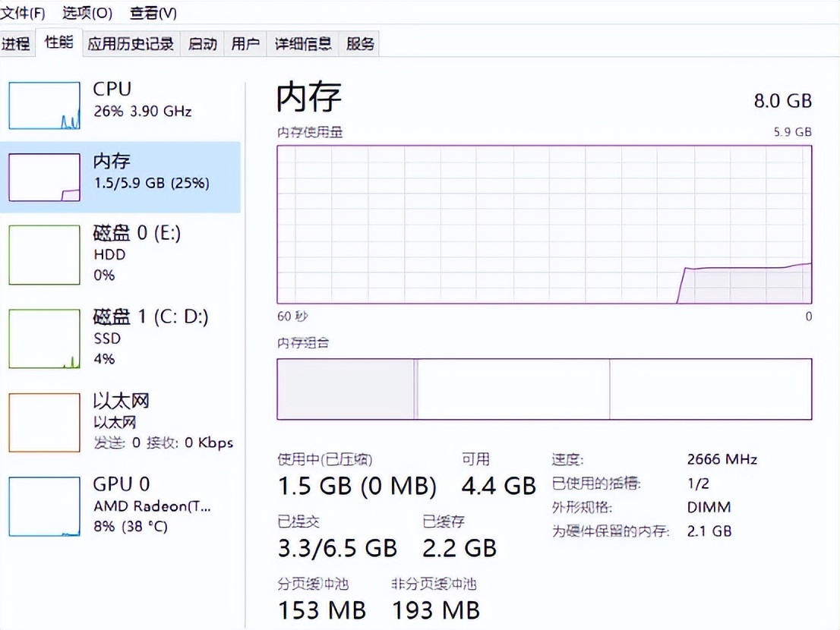The image size is (840, 630).
Task: Select the 磁盘 1 (C: D:) SSD graph
Action: click(x=44, y=338)
